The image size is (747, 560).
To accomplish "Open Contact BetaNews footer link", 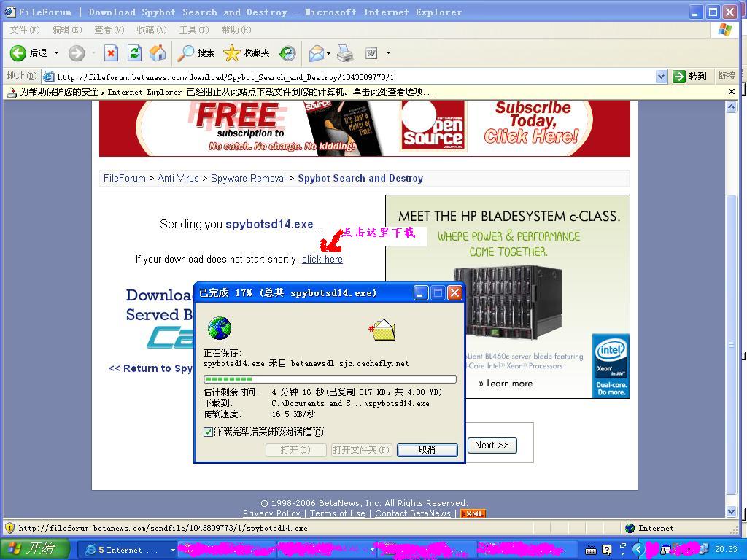I will click(413, 513).
